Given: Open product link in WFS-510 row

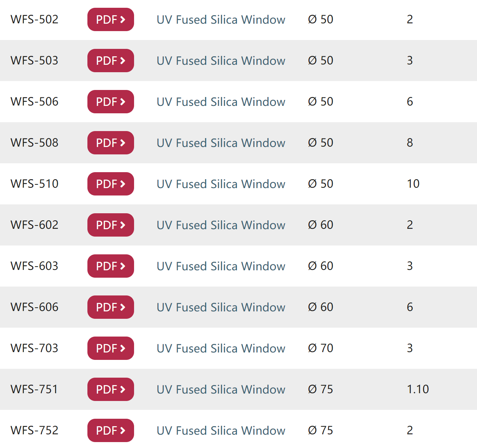Looking at the screenshot, I should pos(221,184).
